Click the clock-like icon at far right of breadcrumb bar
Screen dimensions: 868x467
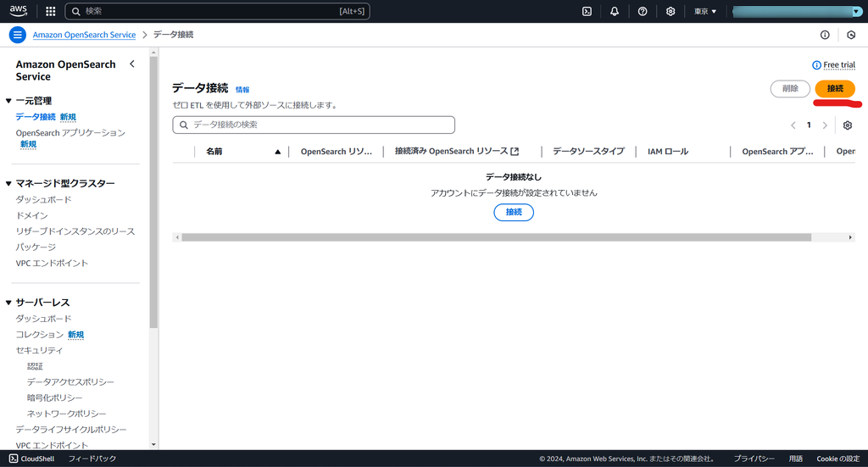tap(851, 35)
